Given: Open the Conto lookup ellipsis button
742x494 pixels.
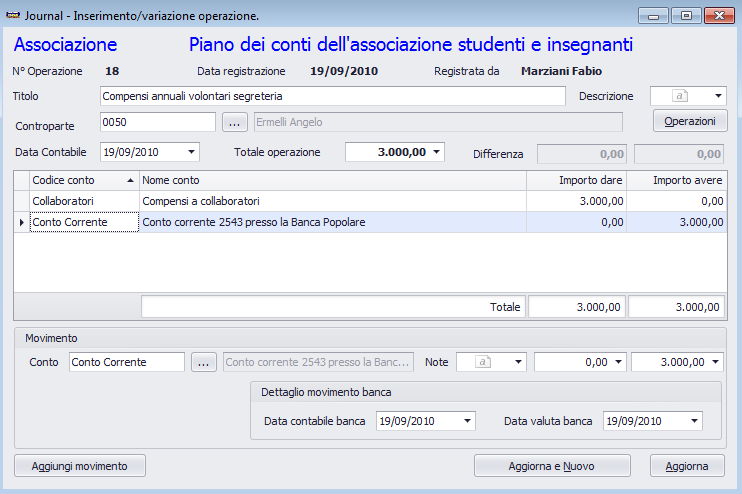Looking at the screenshot, I should (204, 362).
